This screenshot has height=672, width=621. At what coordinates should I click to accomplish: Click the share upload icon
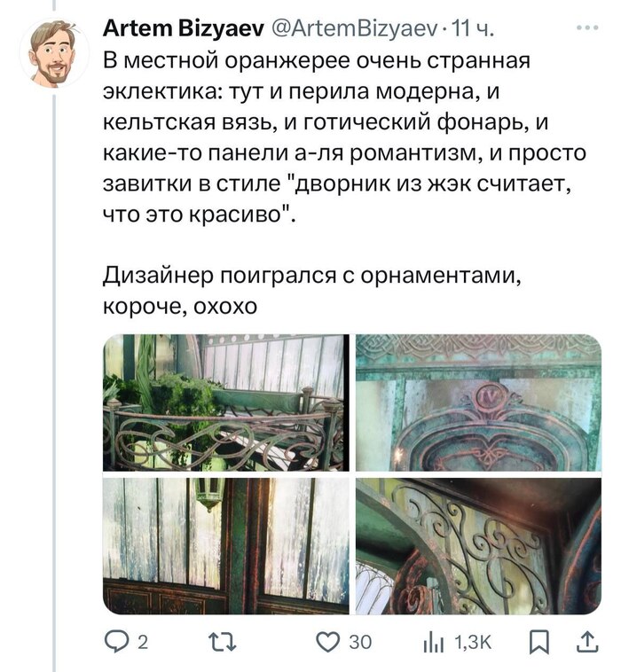point(589,642)
